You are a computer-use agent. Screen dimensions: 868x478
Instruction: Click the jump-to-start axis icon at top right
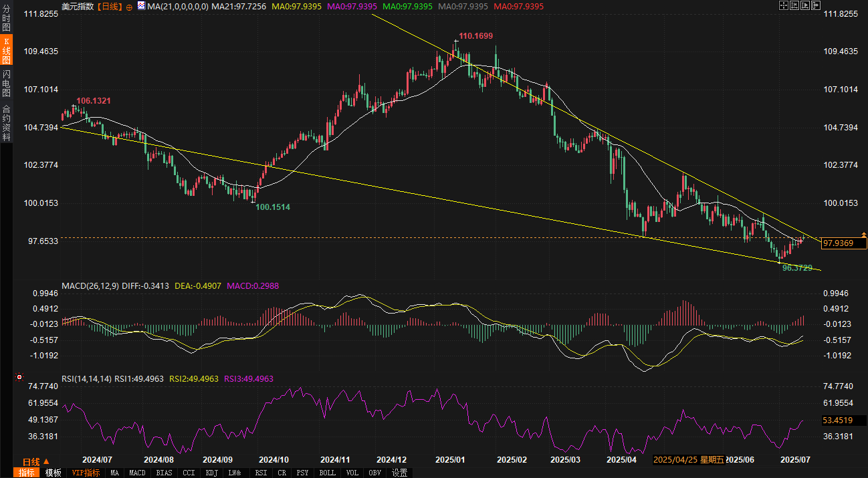click(794, 5)
